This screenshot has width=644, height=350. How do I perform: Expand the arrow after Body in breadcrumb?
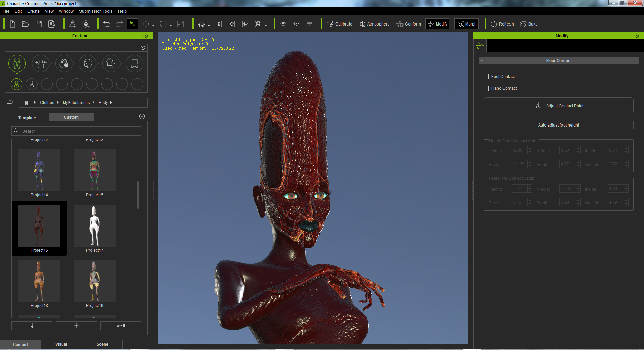(x=111, y=103)
